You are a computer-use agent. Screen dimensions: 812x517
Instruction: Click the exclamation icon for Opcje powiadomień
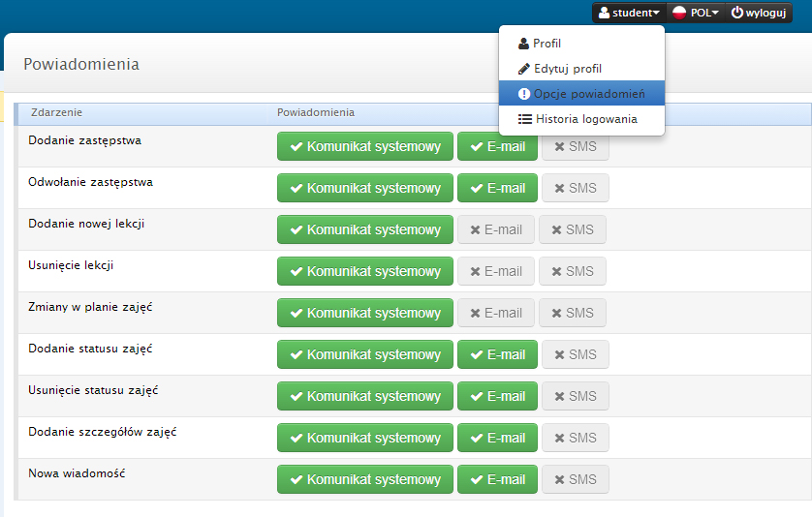(524, 94)
